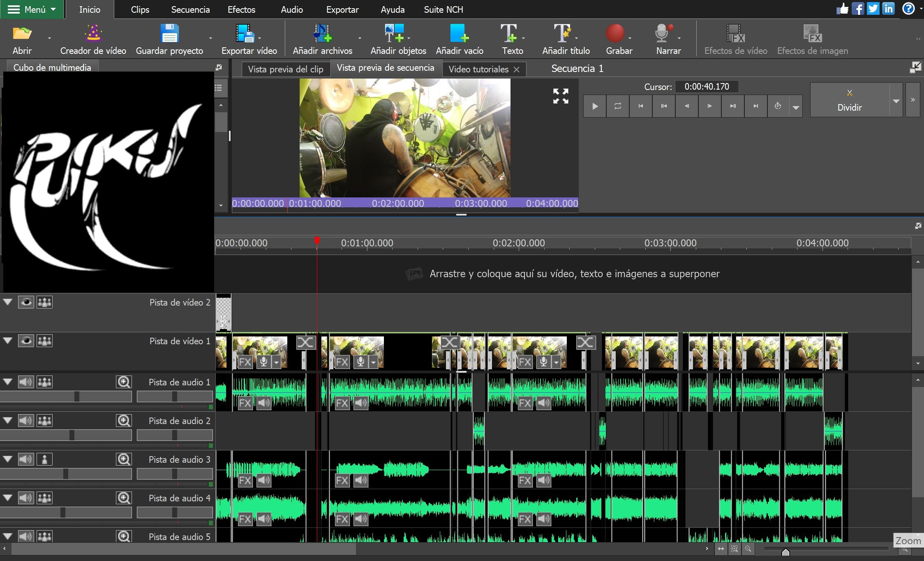Start recording with Grabar
This screenshot has width=924, height=561.
615,33
